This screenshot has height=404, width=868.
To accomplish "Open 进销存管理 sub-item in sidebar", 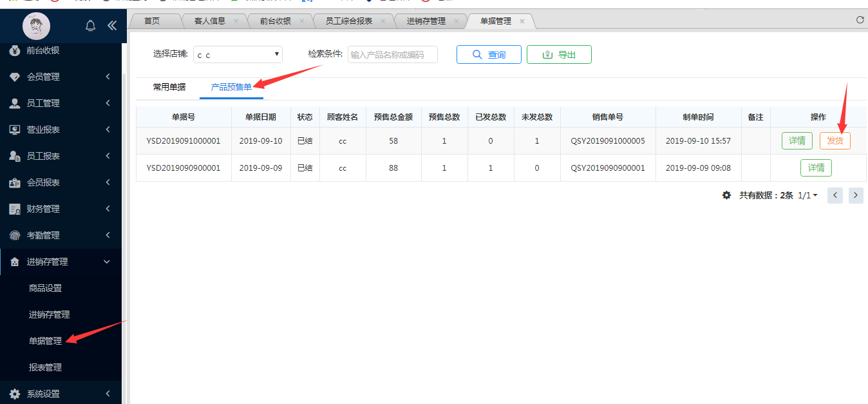I will [x=49, y=314].
